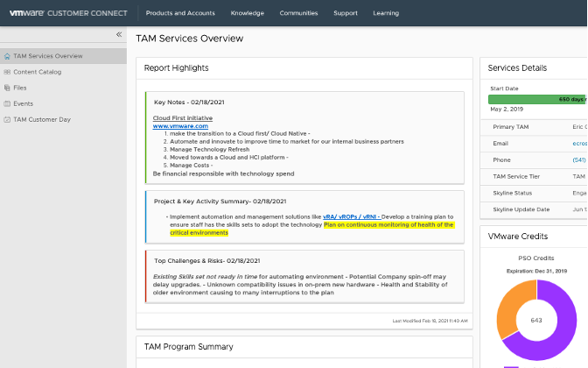This screenshot has height=368, width=588.
Task: Click the green 650 days progress bar
Action: point(537,99)
